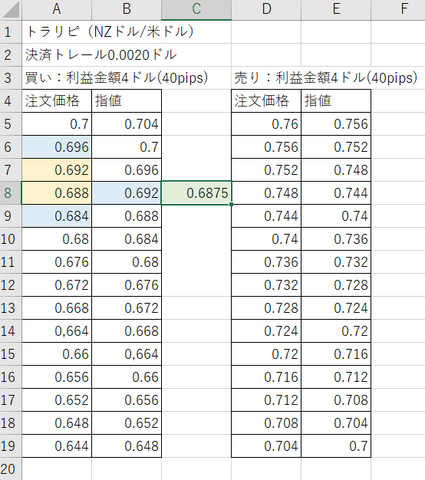
Task: Select column F header
Action: coord(398,9)
